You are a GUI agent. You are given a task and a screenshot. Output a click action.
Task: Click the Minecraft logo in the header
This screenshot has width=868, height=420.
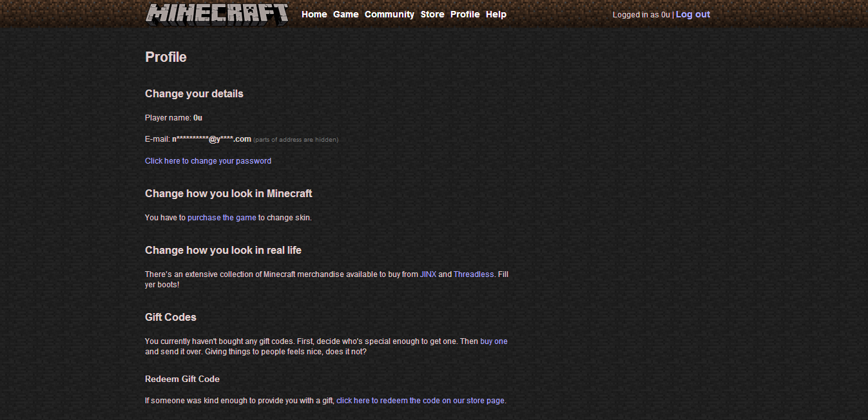pos(217,14)
